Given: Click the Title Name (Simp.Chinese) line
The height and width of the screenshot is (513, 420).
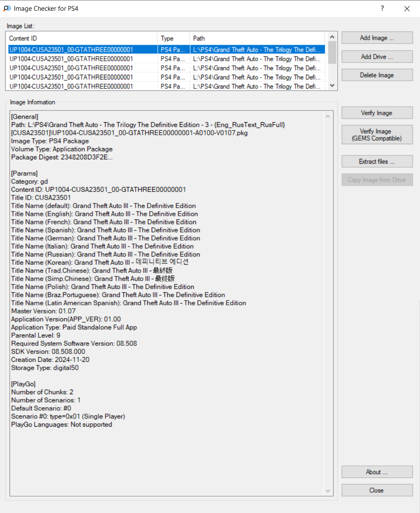Looking at the screenshot, I should click(93, 279).
